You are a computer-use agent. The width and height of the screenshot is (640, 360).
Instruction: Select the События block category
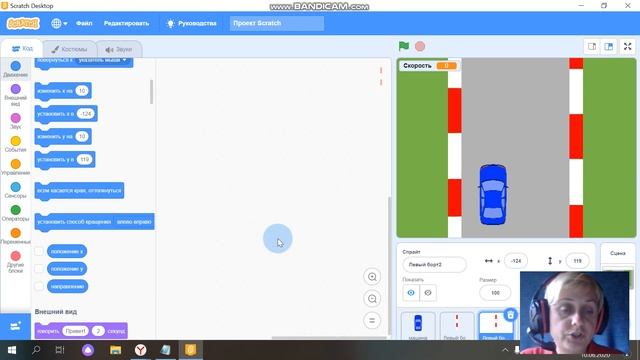[16, 144]
